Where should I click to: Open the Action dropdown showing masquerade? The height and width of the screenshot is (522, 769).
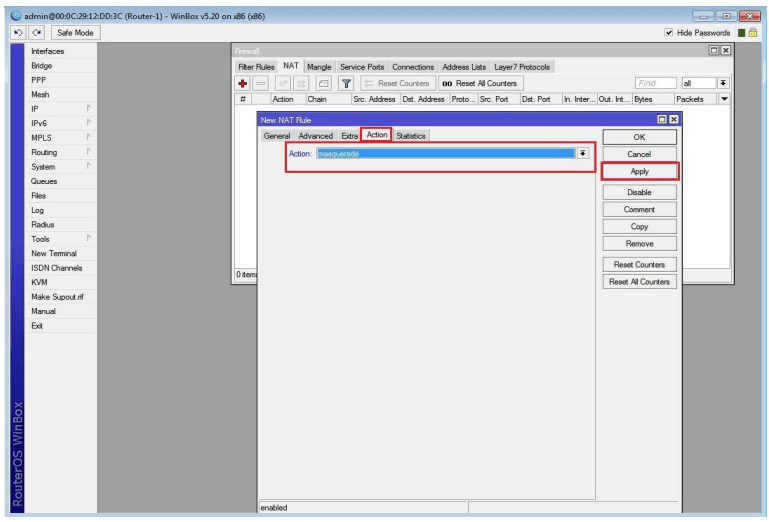coord(582,153)
